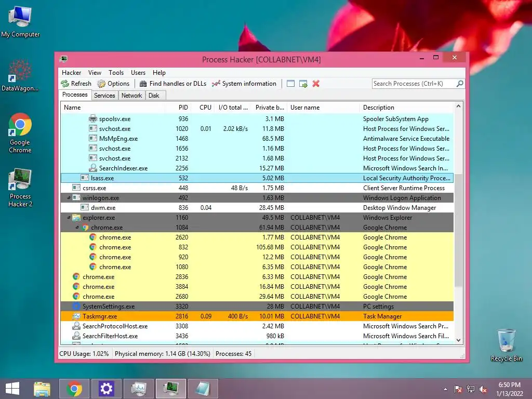532x399 pixels.
Task: Open the View menu
Action: pyautogui.click(x=95, y=73)
